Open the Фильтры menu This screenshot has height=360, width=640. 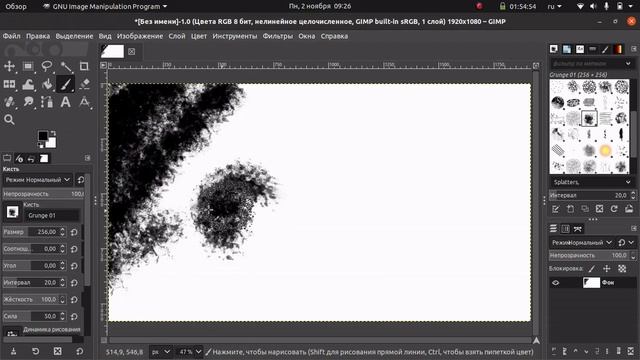point(278,36)
